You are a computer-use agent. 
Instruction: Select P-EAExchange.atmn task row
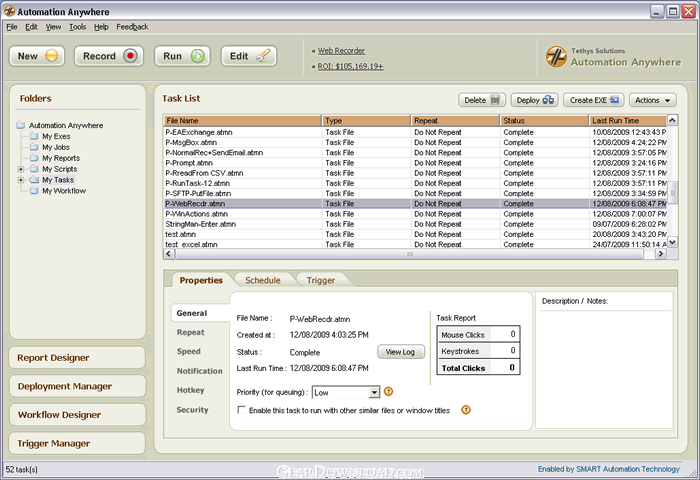[415, 132]
